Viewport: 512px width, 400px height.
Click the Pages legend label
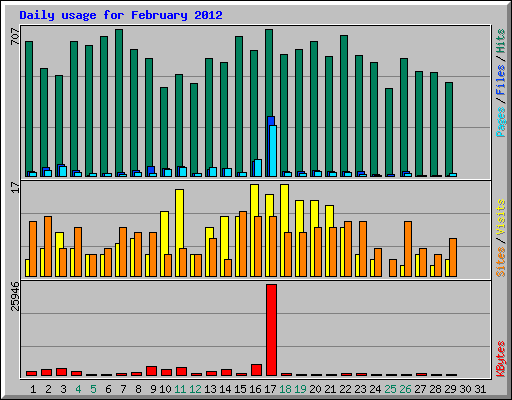(x=500, y=122)
